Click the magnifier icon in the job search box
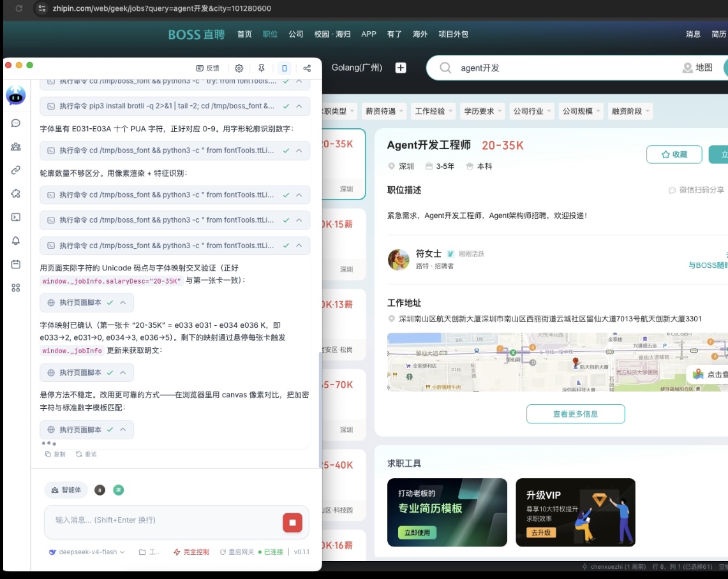Screen dimensions: 728x579 point(445,68)
